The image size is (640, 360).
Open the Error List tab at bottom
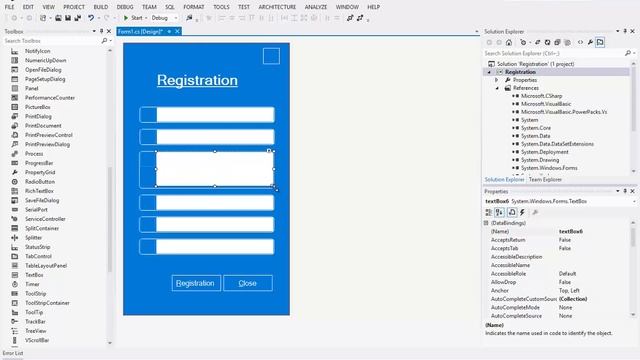click(x=13, y=353)
